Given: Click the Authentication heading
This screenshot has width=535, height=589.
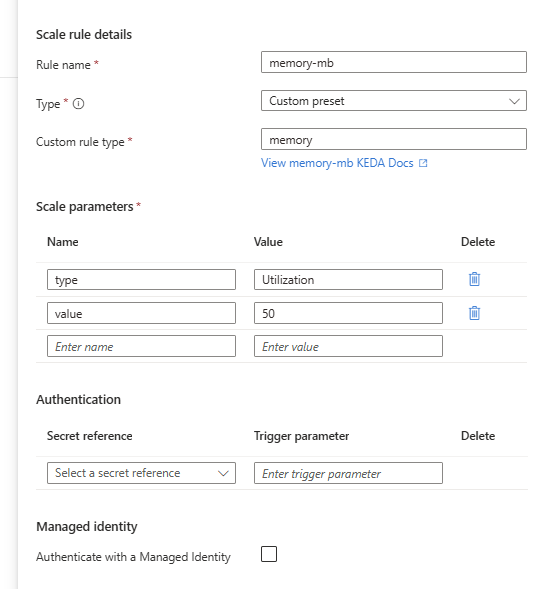Looking at the screenshot, I should click(x=79, y=399).
